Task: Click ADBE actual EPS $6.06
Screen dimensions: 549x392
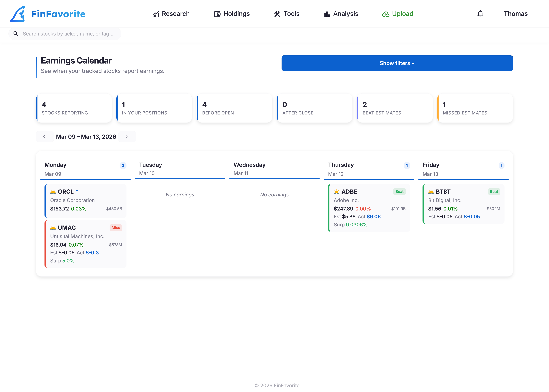Action: [x=374, y=217]
